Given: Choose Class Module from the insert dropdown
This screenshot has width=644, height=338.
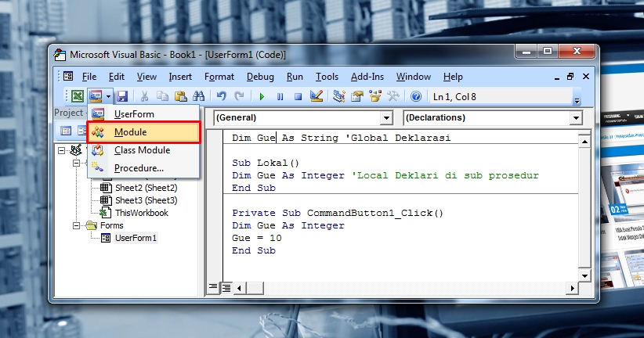Looking at the screenshot, I should tap(143, 150).
